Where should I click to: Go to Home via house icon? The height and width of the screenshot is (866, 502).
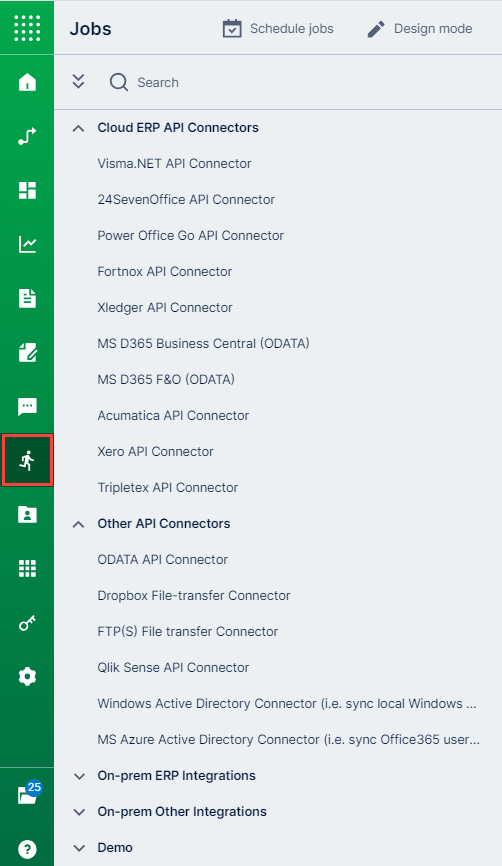[27, 82]
